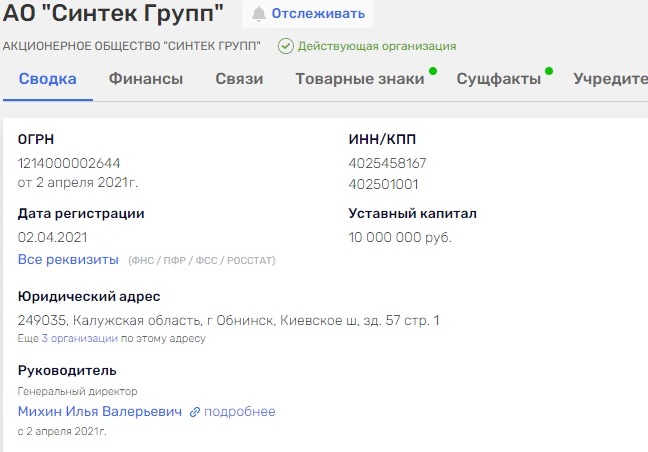Open the Связи tab
The image size is (648, 452).
coord(239,79)
